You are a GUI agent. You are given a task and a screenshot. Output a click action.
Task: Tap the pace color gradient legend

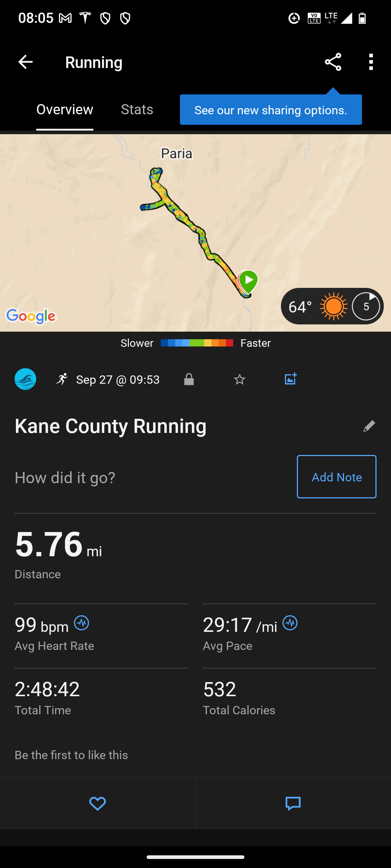pyautogui.click(x=197, y=343)
